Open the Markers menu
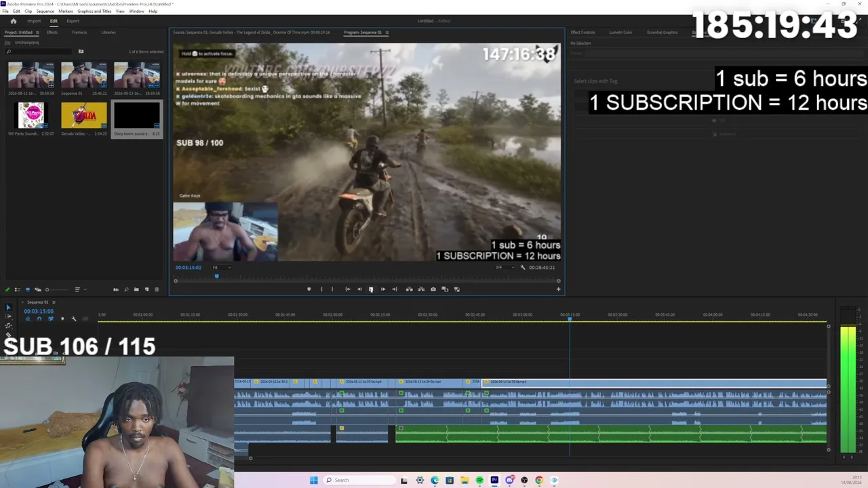Image resolution: width=868 pixels, height=488 pixels. 66,12
